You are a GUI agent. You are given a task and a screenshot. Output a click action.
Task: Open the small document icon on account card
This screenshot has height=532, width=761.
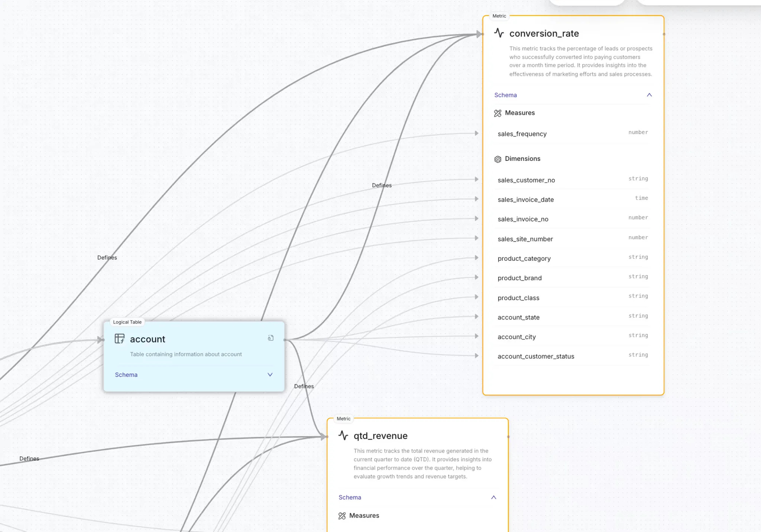coord(271,338)
